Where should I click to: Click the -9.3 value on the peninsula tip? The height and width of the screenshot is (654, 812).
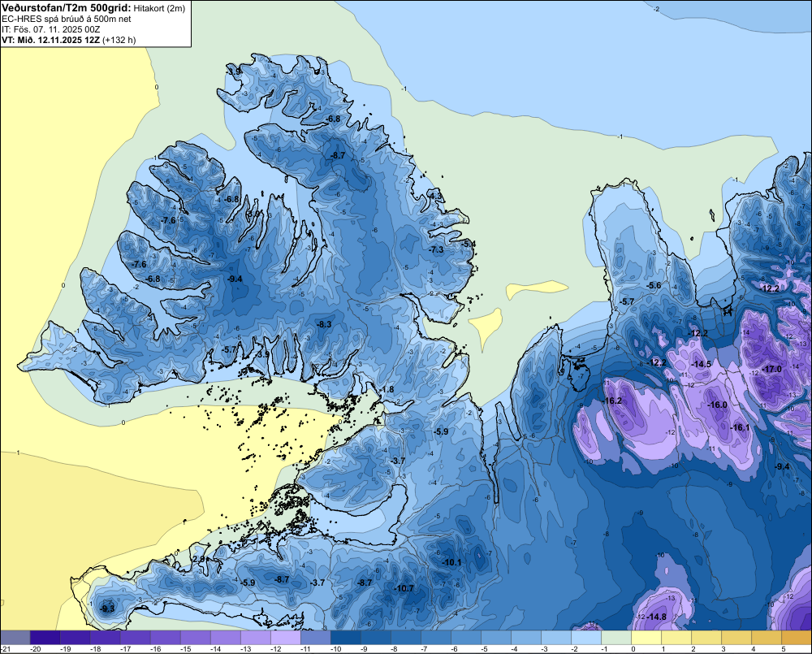(108, 609)
